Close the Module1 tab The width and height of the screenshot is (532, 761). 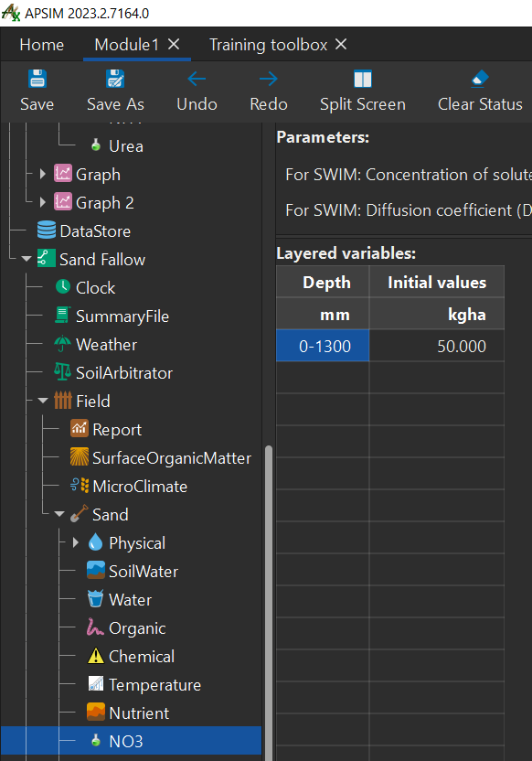click(x=174, y=45)
